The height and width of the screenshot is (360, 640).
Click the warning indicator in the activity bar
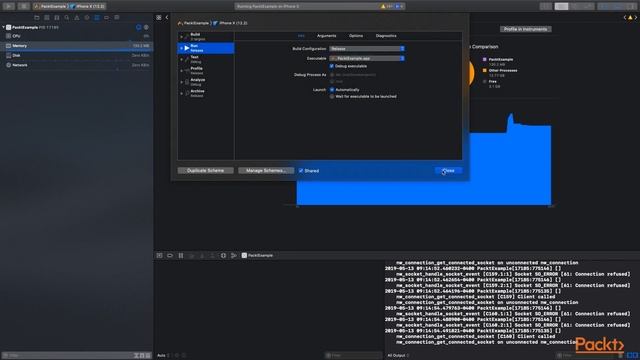[x=386, y=6]
